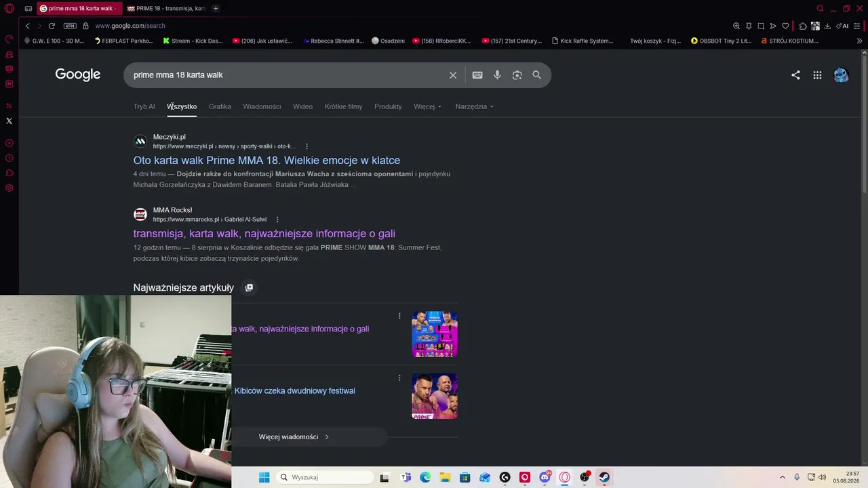
Task: Open the first article's purple thumbnail
Action: coord(435,334)
